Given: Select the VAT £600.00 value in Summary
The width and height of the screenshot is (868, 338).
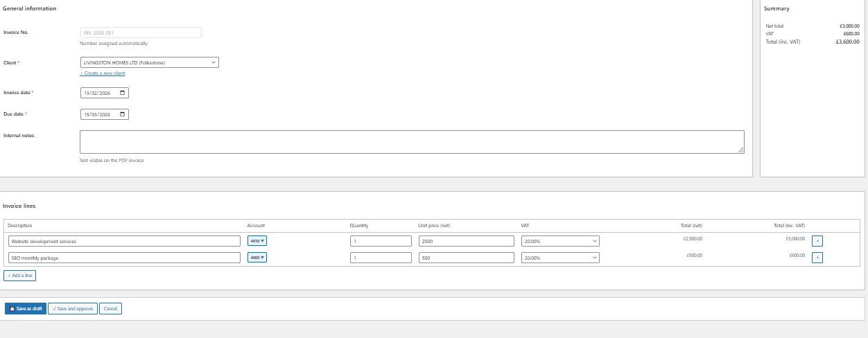Looking at the screenshot, I should (x=851, y=33).
